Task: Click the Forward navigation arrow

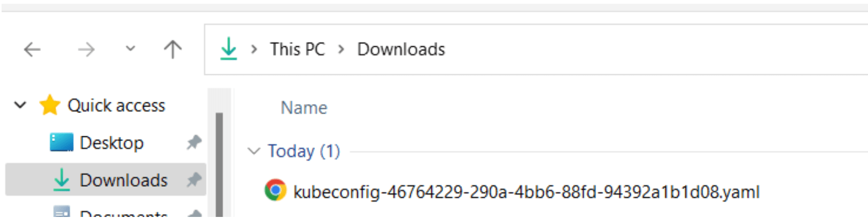Action: coord(86,50)
